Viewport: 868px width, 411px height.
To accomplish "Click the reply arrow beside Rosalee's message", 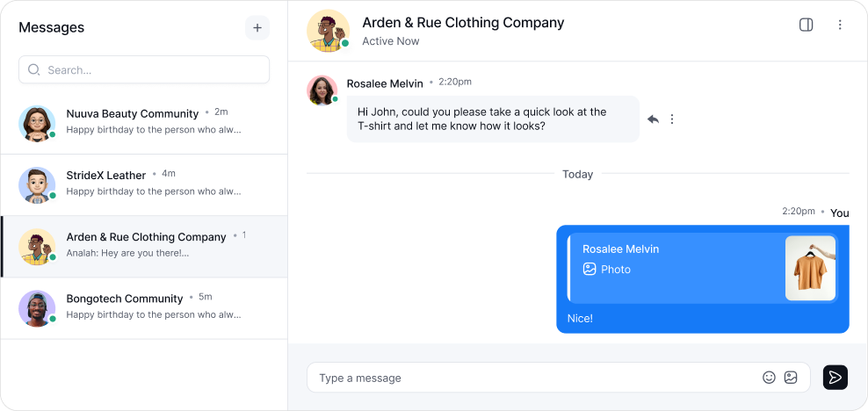I will (654, 119).
